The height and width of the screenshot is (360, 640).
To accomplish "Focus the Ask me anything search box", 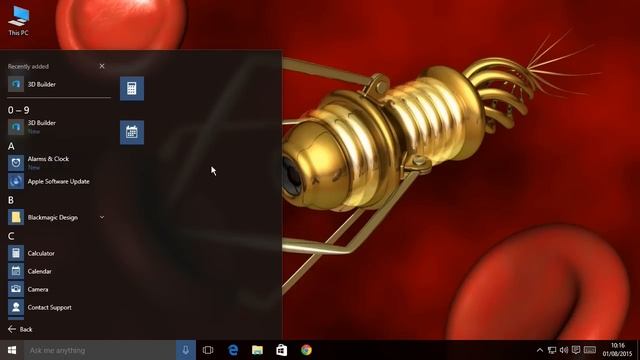I will pyautogui.click(x=100, y=350).
